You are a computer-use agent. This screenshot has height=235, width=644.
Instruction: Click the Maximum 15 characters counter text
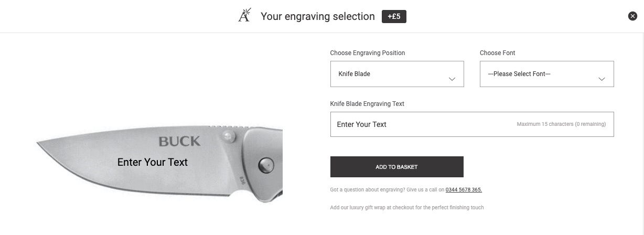click(x=561, y=124)
